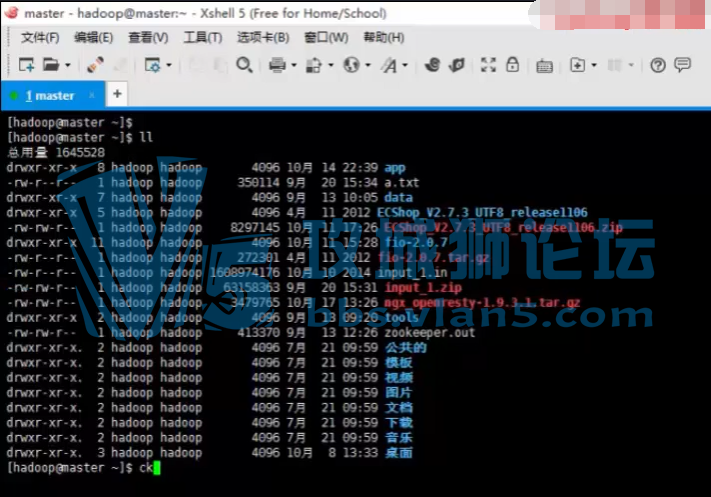
Task: Click the 总用量 1645528 line
Action: click(x=56, y=152)
